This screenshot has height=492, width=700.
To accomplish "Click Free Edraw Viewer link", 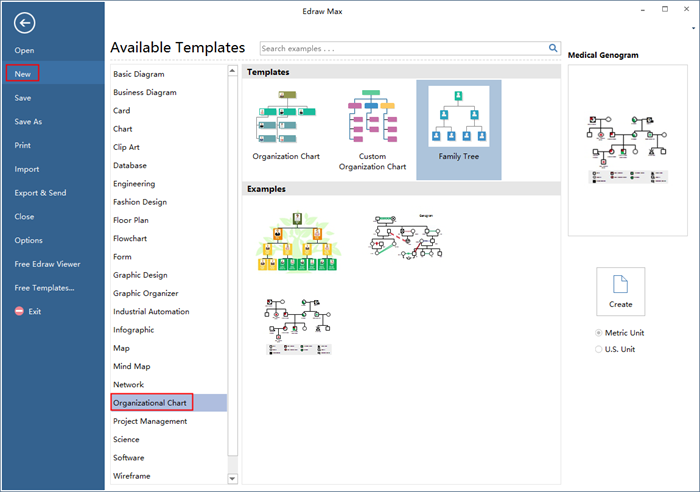I will pos(47,264).
